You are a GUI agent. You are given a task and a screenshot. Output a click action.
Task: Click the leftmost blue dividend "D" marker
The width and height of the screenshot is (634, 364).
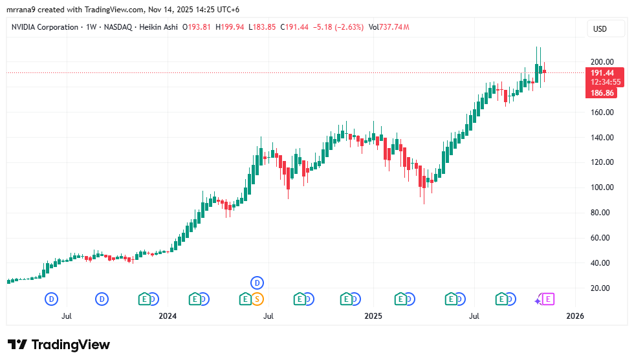(51, 299)
